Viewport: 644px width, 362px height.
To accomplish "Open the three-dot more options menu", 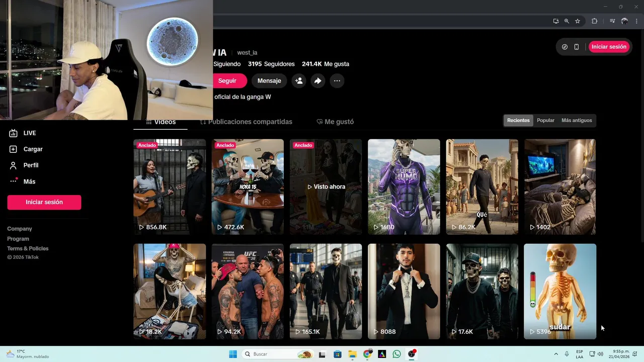I will point(337,81).
